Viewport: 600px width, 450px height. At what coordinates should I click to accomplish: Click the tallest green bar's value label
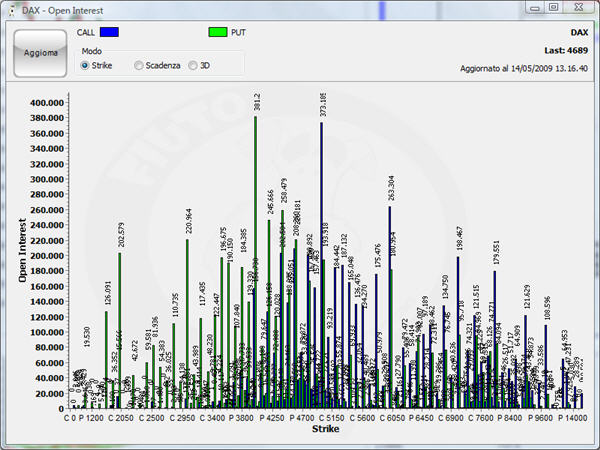click(x=257, y=102)
